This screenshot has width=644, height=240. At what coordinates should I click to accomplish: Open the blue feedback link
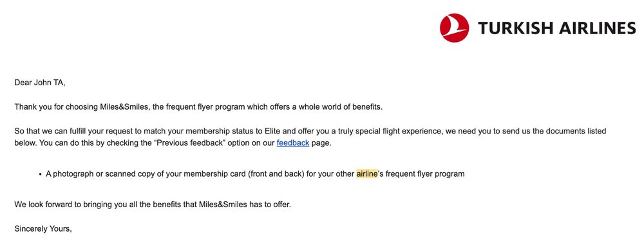[x=293, y=143]
